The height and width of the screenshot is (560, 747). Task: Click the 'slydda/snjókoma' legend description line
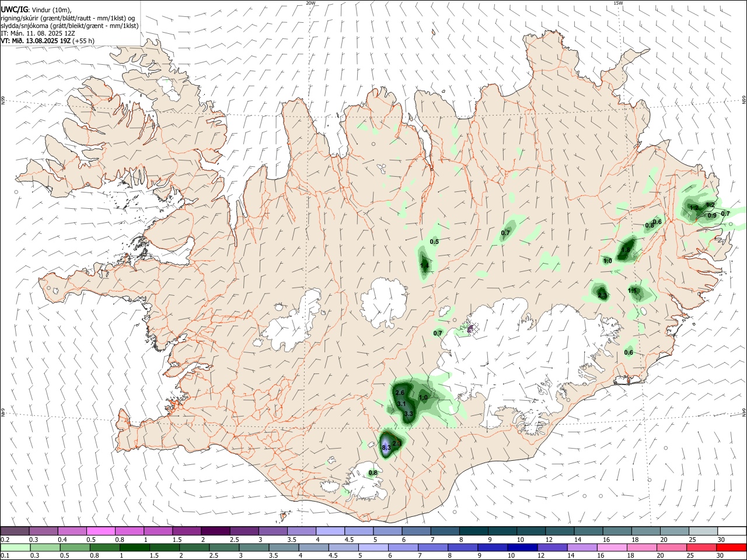click(x=69, y=26)
